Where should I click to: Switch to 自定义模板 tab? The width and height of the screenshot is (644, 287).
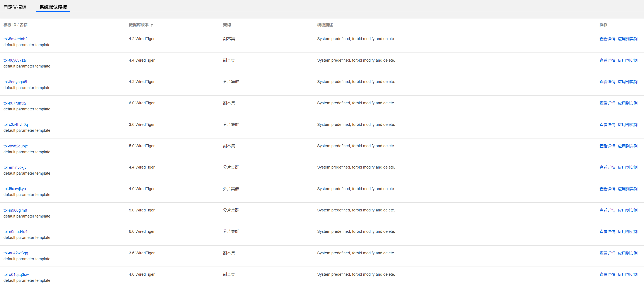tap(15, 7)
